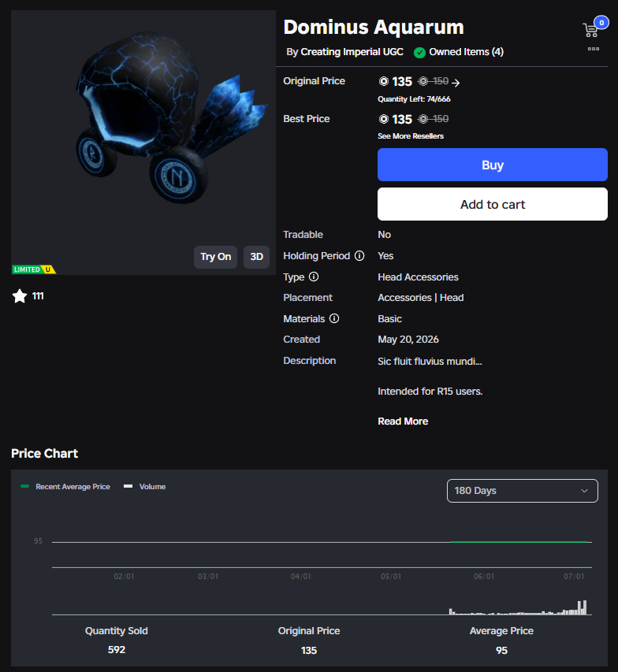This screenshot has width=618, height=672.
Task: Click the Limited U badge
Action: 34,269
